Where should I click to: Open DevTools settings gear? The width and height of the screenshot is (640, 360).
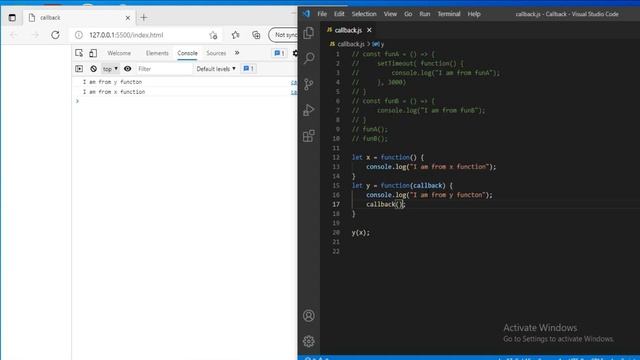point(295,53)
